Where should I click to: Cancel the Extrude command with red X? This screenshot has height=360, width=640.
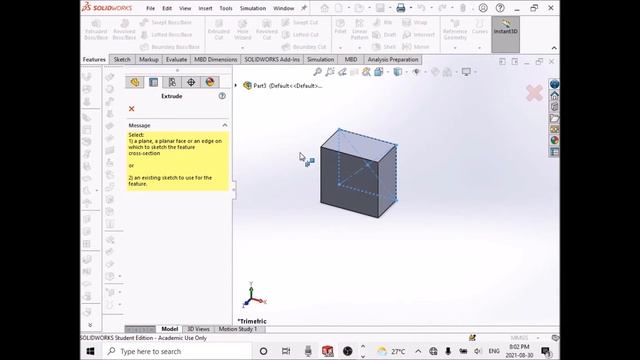pyautogui.click(x=131, y=109)
